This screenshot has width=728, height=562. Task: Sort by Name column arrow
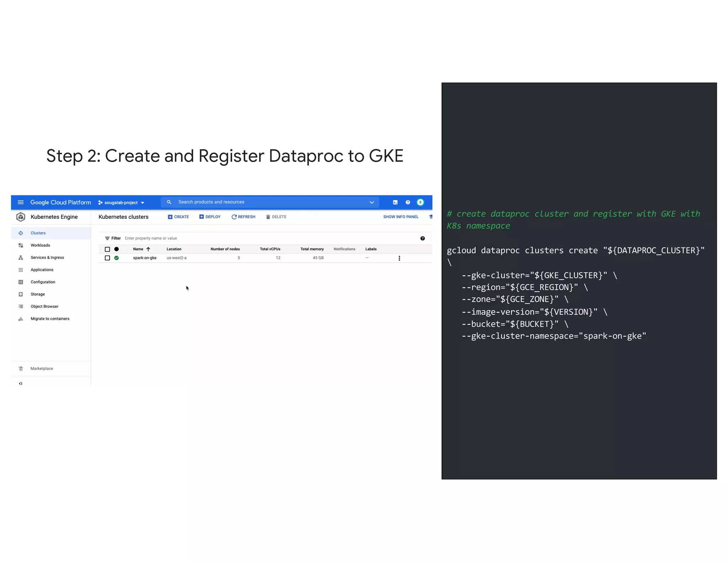(148, 249)
